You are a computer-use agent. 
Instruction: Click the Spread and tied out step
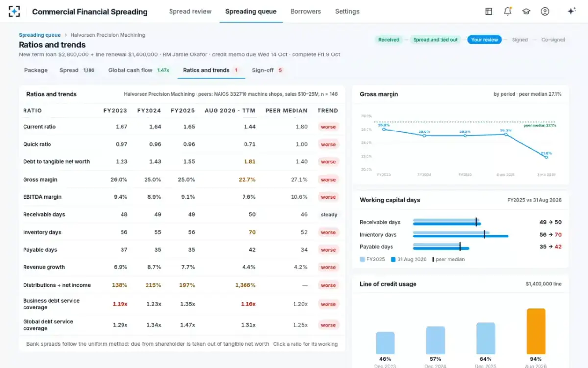point(435,40)
